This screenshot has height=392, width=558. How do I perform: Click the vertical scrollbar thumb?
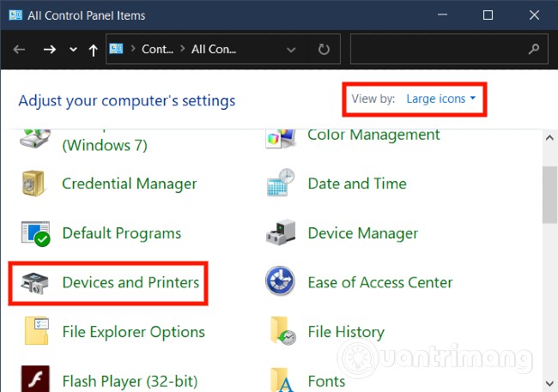pyautogui.click(x=549, y=195)
